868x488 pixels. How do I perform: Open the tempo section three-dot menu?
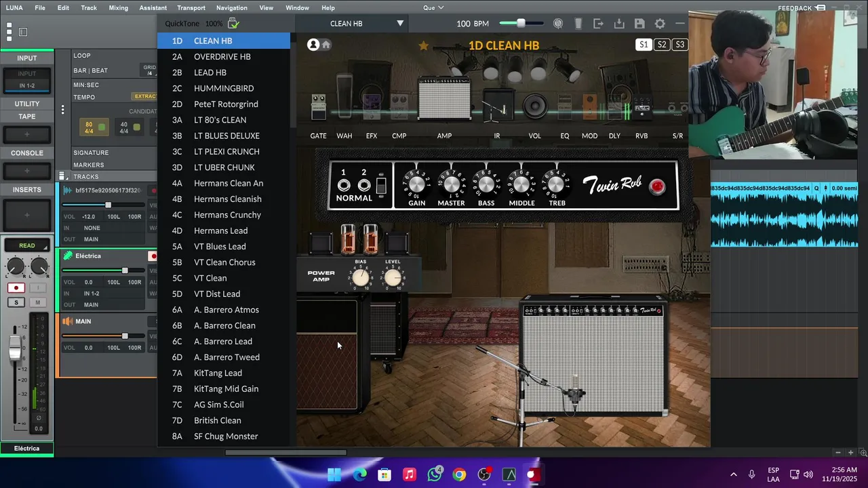(x=62, y=110)
